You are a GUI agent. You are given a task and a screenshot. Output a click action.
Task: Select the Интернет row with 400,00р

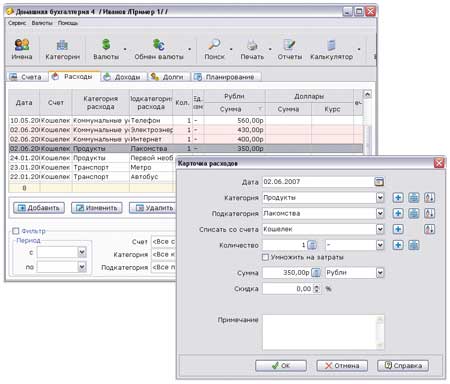pos(186,139)
